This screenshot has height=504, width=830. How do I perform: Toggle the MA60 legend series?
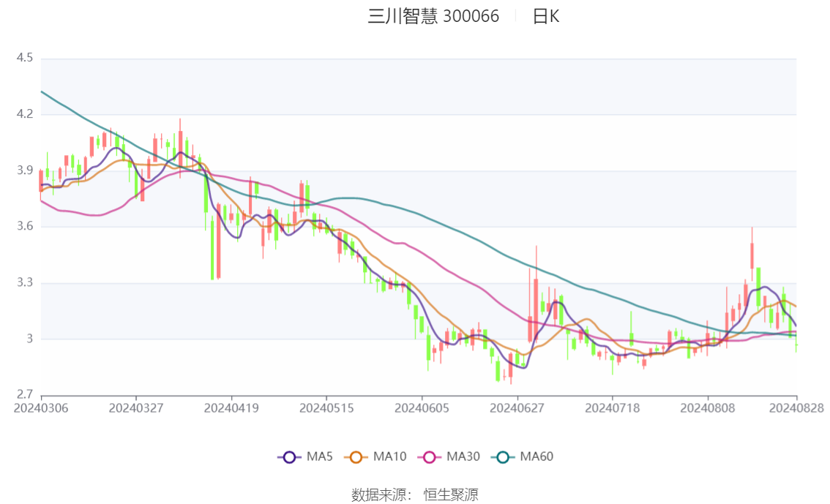tap(523, 457)
